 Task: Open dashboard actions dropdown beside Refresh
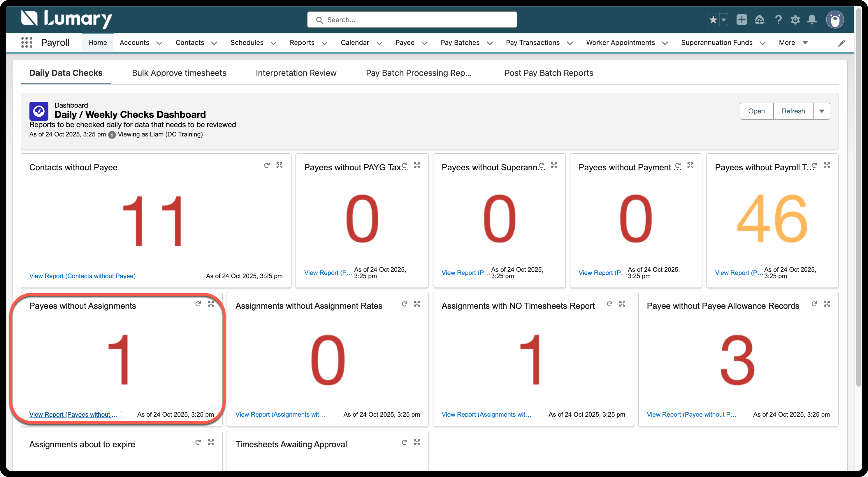tap(821, 111)
